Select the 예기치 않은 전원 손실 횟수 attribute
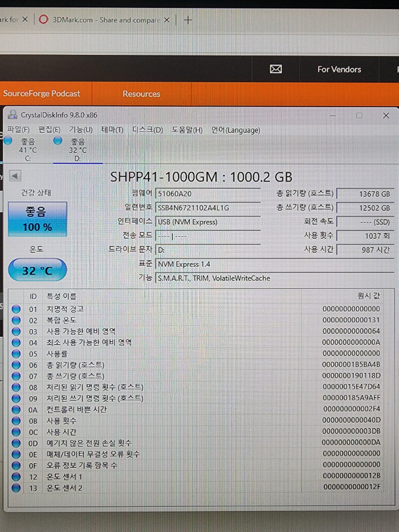Viewport: 399px width, 532px height. 89,443
